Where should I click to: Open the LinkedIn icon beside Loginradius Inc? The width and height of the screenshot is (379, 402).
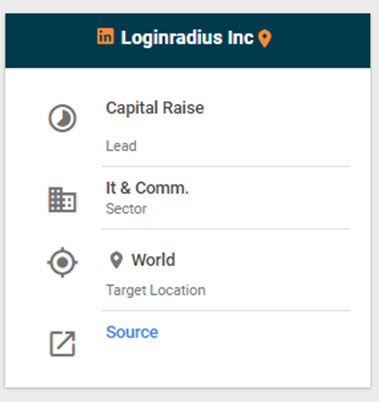(x=106, y=36)
